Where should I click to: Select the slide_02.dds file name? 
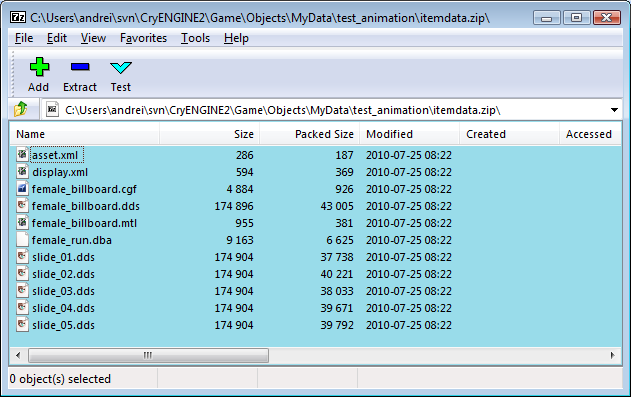click(63, 274)
